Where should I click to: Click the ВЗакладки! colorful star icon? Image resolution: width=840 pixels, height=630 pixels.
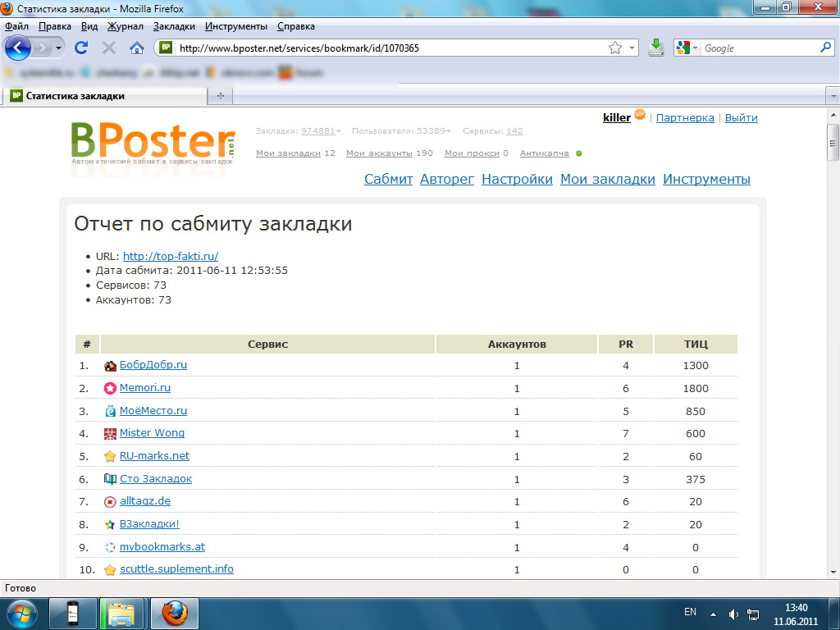(110, 525)
